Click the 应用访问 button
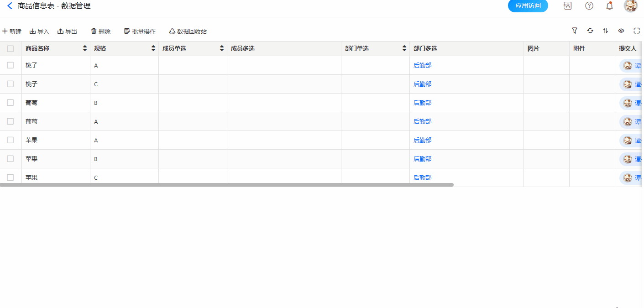 pos(528,6)
